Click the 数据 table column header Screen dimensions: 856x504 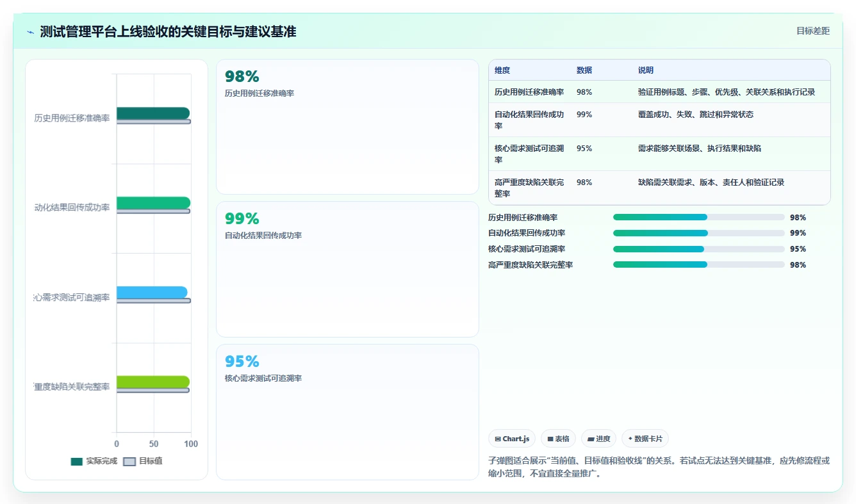pyautogui.click(x=584, y=70)
